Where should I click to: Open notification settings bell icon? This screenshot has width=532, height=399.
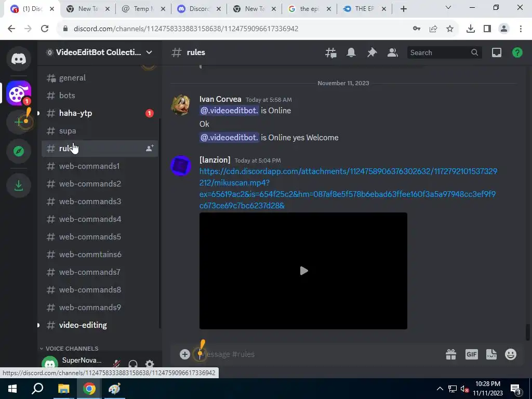point(351,52)
